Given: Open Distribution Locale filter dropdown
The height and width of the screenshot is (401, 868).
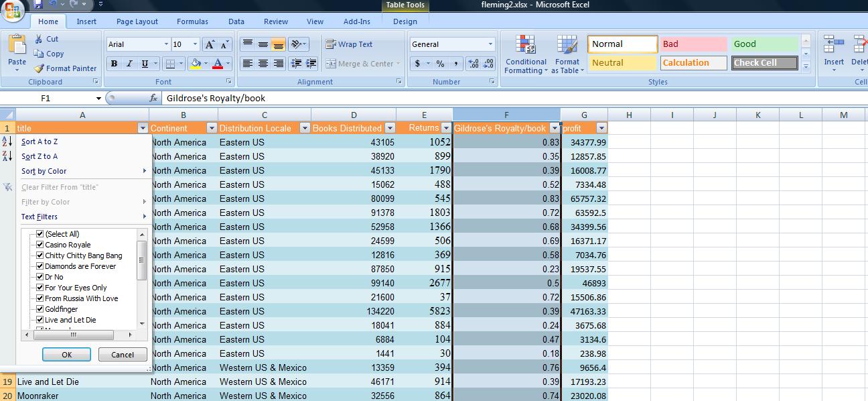Looking at the screenshot, I should coord(305,128).
